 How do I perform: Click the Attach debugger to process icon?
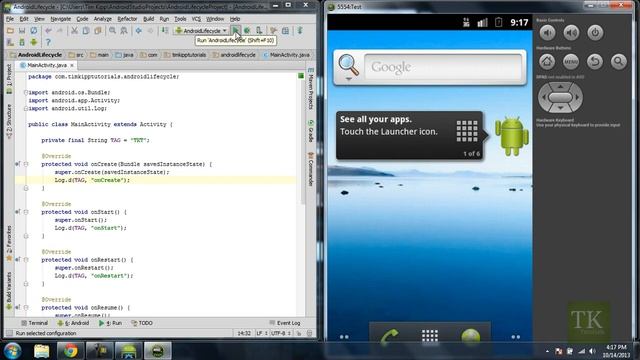[x=259, y=31]
